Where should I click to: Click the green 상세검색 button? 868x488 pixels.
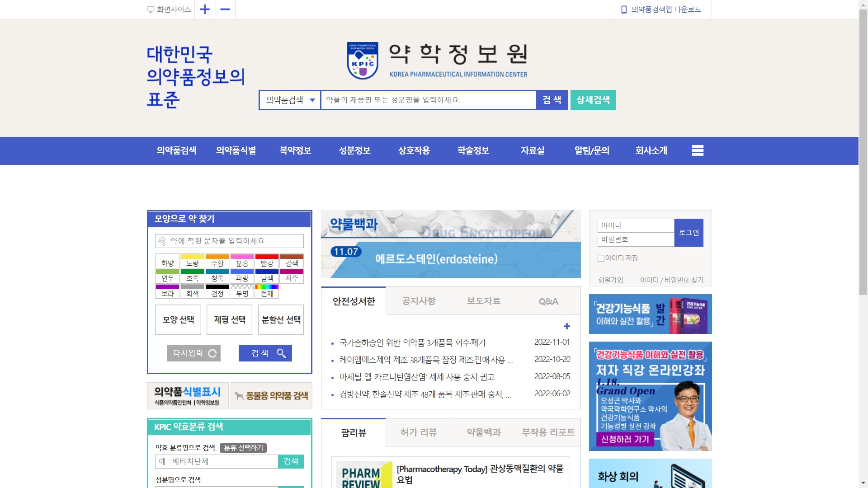(593, 100)
